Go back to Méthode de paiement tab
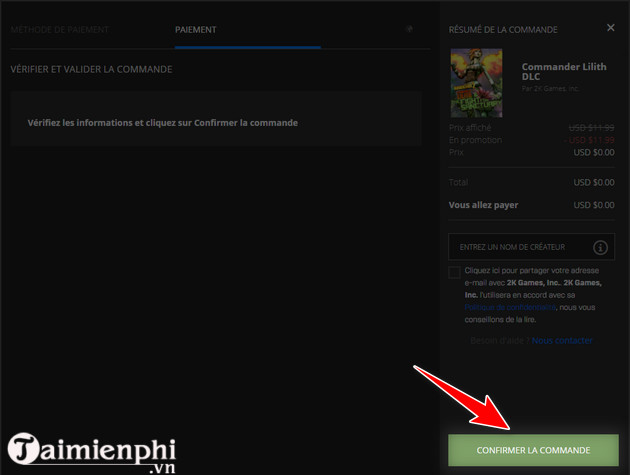Image resolution: width=630 pixels, height=475 pixels. (x=59, y=30)
